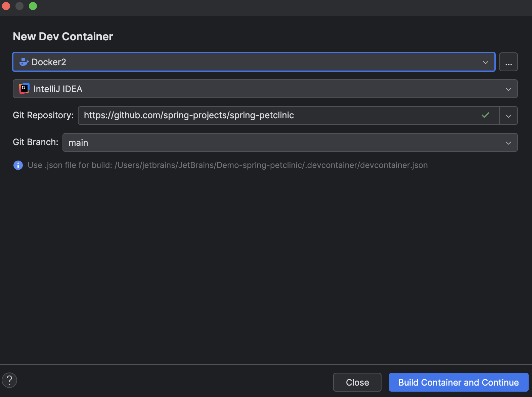Select the Docker2 text in the combo box
This screenshot has width=532, height=397.
pos(49,62)
